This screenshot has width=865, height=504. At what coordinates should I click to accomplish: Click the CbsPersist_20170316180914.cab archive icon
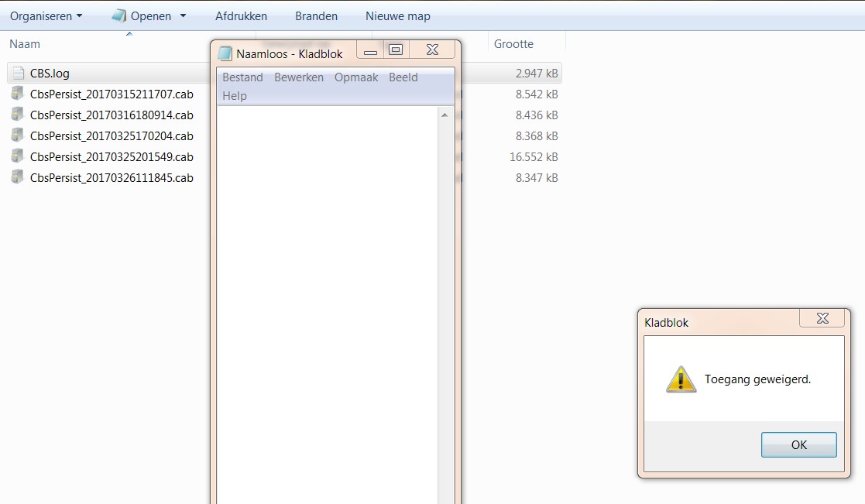[18, 115]
